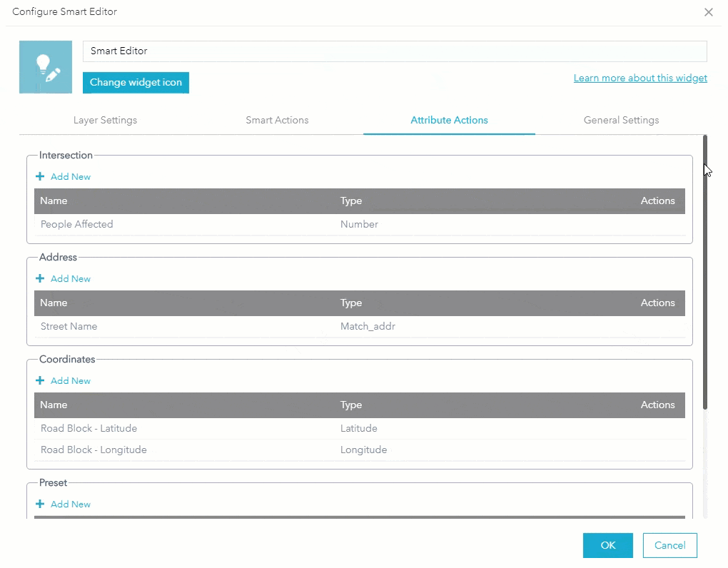Select the People Affected attribute row

[x=76, y=224]
